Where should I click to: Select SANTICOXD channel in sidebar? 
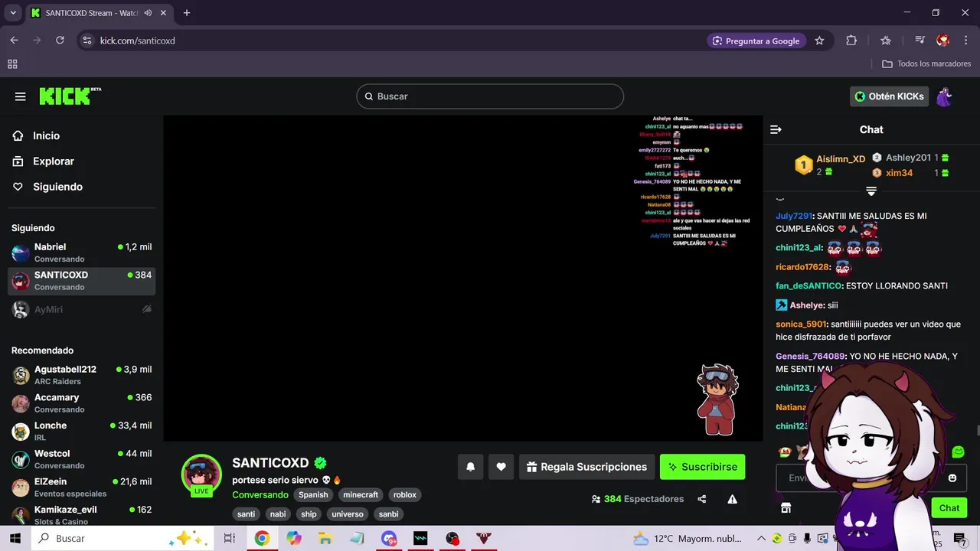tap(82, 281)
